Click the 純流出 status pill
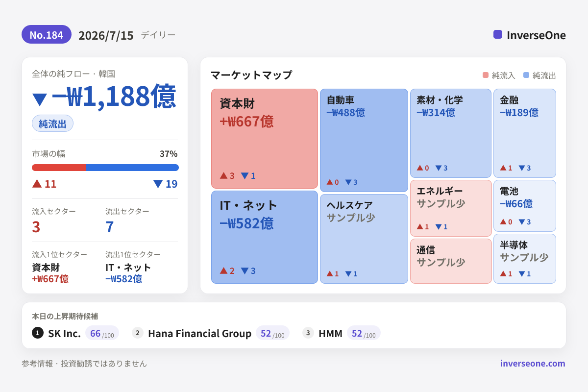Image resolution: width=588 pixels, height=392 pixels. (52, 123)
